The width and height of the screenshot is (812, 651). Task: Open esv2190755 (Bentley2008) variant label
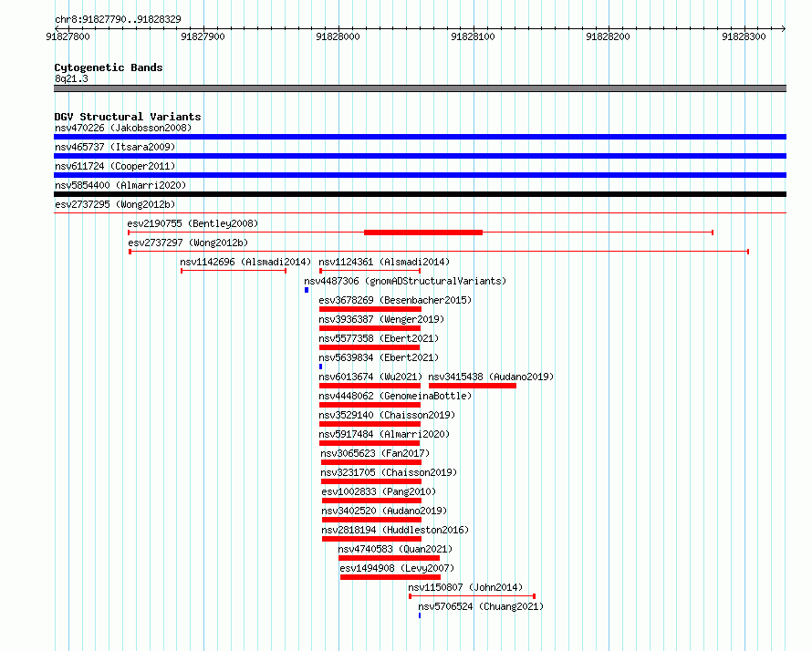(193, 223)
